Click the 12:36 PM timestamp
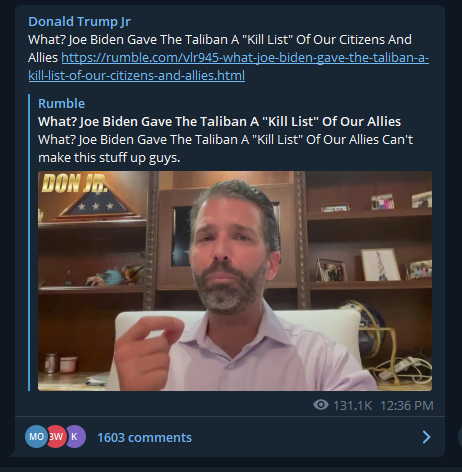This screenshot has width=462, height=472. point(407,406)
